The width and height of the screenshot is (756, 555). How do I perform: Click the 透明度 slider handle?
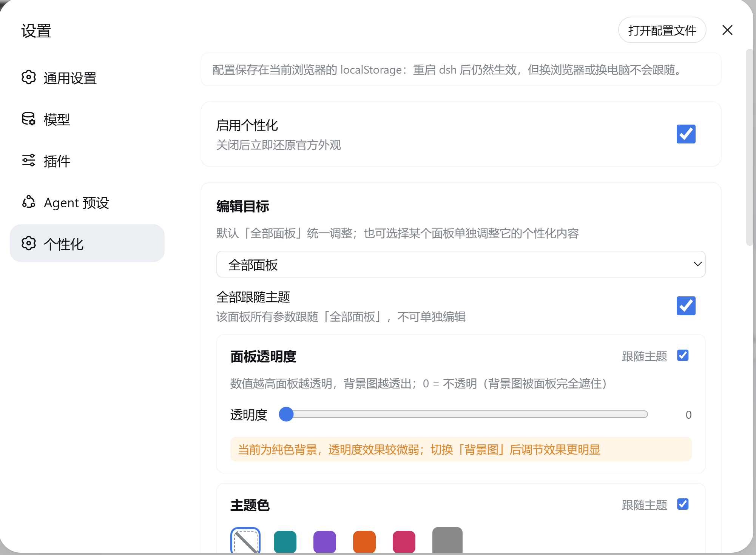pyautogui.click(x=286, y=414)
